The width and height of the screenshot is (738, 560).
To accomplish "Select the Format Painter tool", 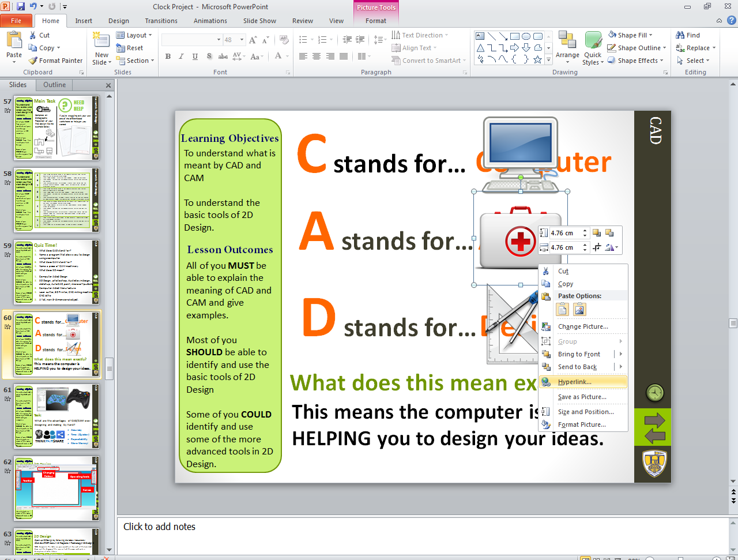I will (x=55, y=60).
